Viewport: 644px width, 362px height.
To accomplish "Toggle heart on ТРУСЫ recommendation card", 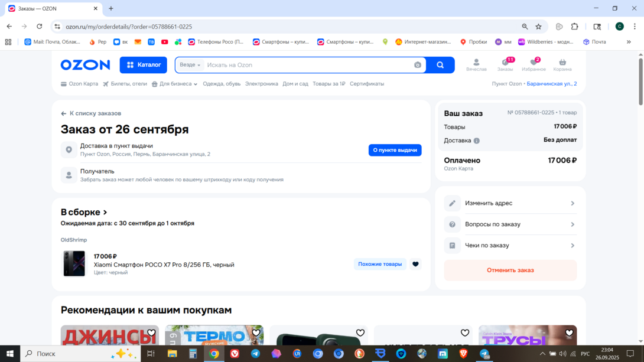I will pos(569,333).
